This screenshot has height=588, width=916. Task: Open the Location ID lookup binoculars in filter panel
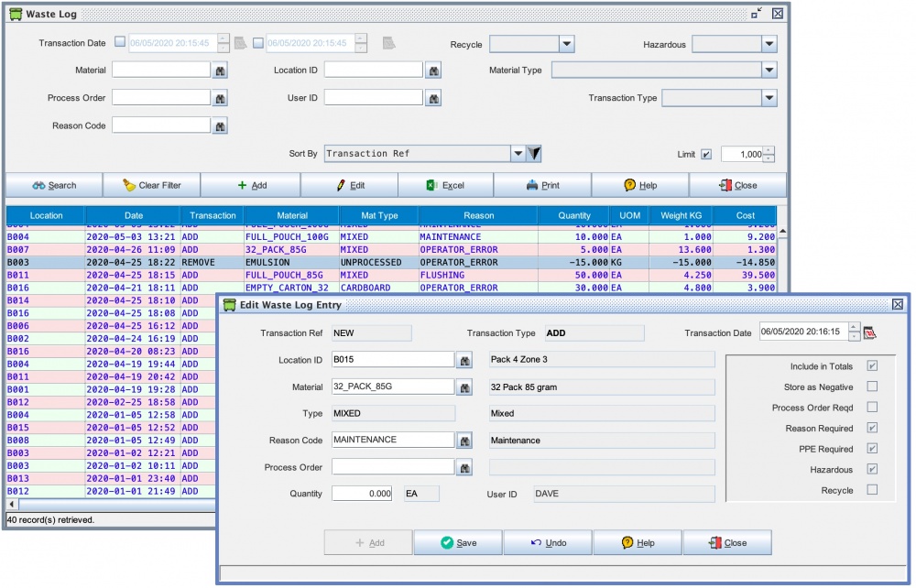pyautogui.click(x=432, y=70)
